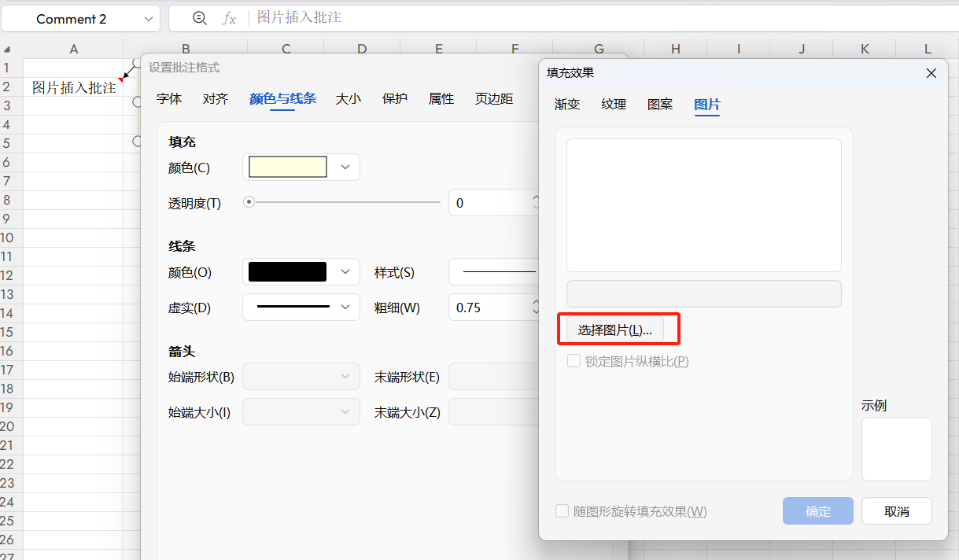Toggle the 随图形旋转填充效果 checkbox
Image resolution: width=959 pixels, height=560 pixels.
coord(563,511)
